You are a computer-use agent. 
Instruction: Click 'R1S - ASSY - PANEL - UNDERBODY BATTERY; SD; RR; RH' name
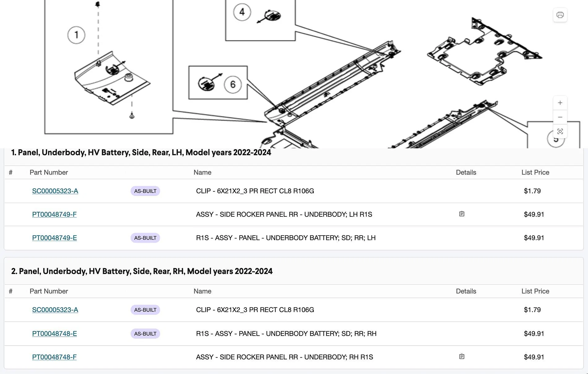point(286,334)
